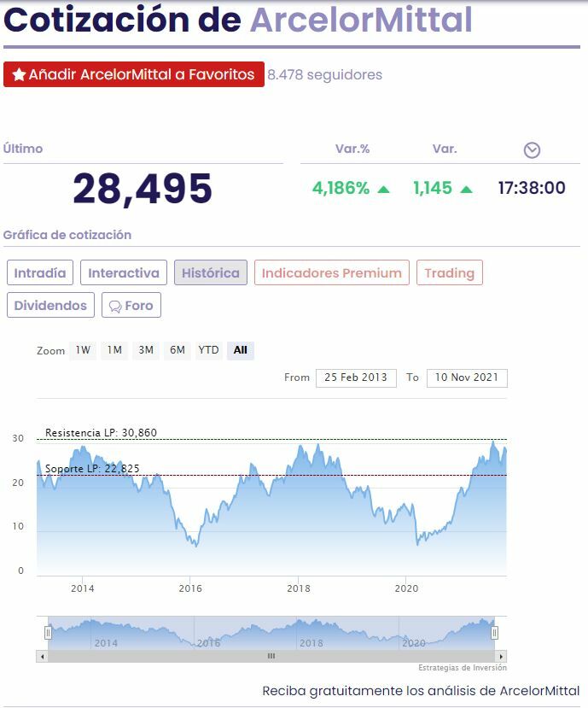
Task: Open the Trading tab
Action: [x=450, y=272]
